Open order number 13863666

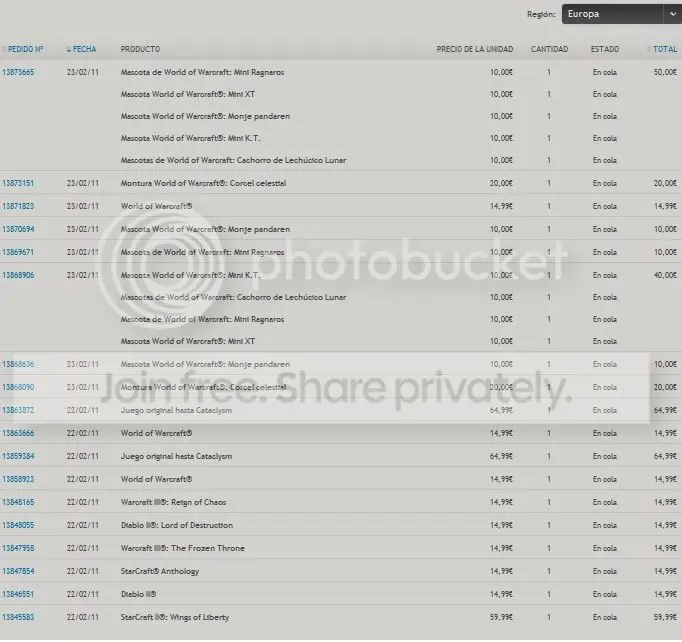tap(18, 433)
